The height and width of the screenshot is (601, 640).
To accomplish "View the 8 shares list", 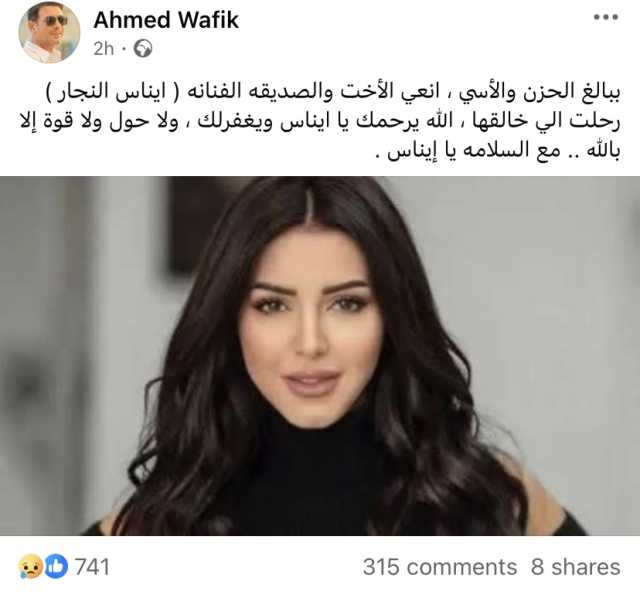I will click(x=576, y=567).
